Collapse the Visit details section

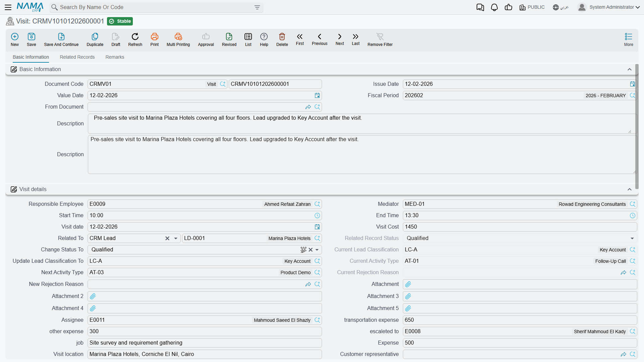[630, 189]
